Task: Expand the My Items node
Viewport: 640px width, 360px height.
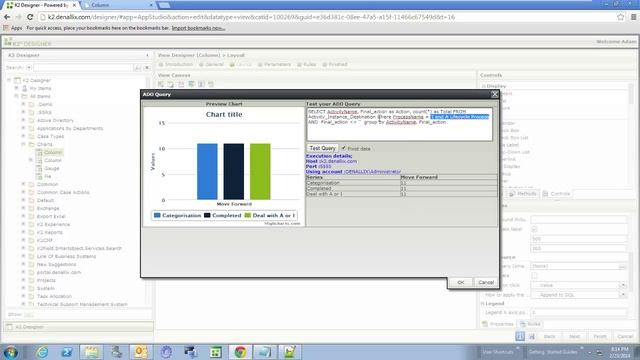Action: 16,88
